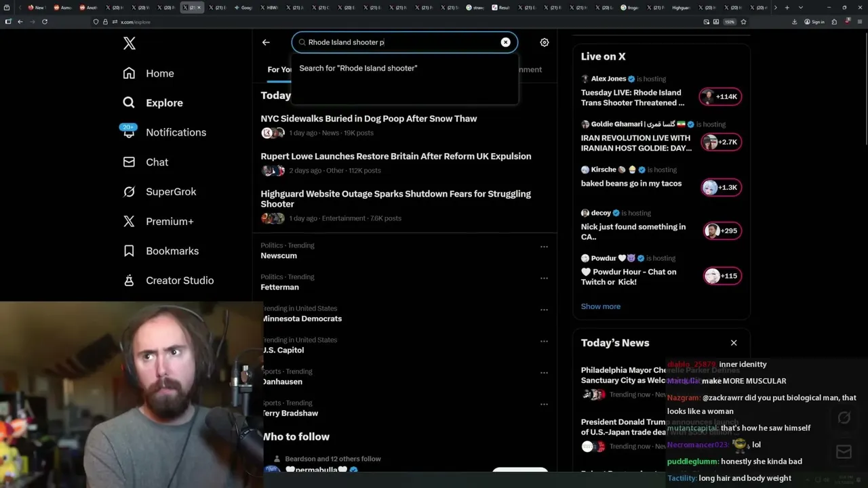
Task: Choose 'Search for "Rhode Island shooter"' suggestion
Action: [404, 68]
